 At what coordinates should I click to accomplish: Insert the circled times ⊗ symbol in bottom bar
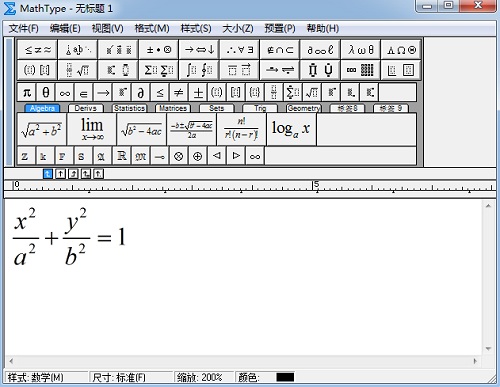click(179, 156)
